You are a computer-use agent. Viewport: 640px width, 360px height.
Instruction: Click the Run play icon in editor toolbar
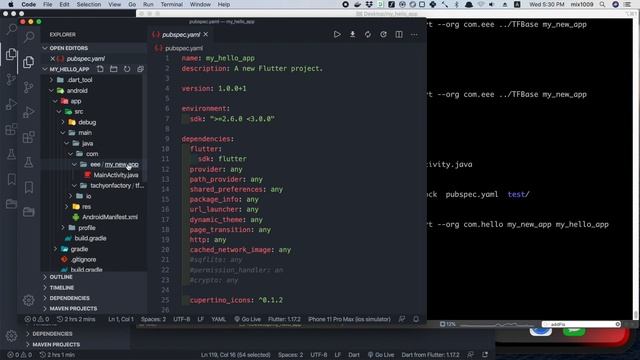point(337,35)
